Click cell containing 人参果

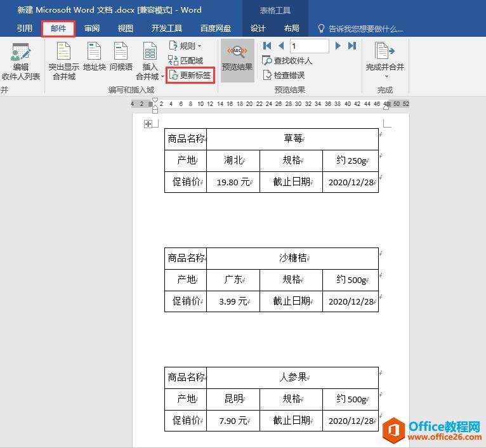coord(292,378)
